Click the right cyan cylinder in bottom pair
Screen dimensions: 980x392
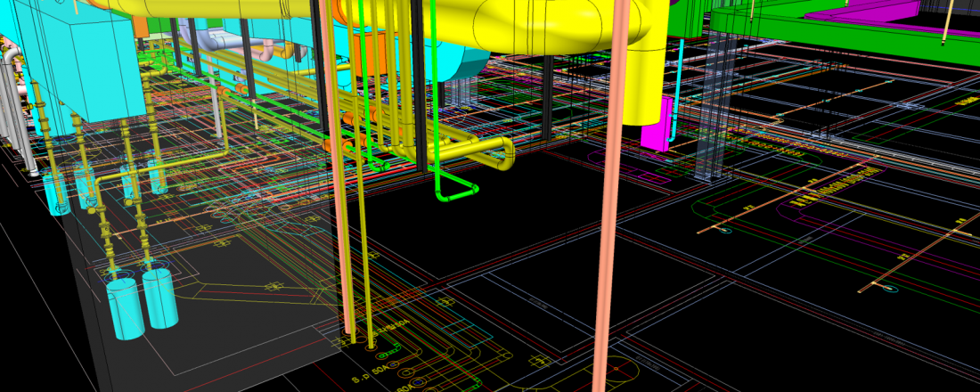tap(160, 297)
